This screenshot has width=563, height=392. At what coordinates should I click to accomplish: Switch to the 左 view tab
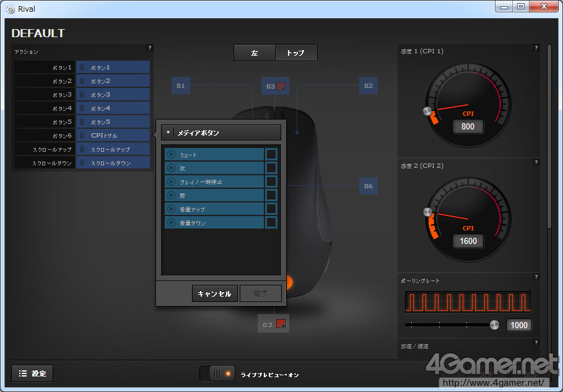[255, 53]
